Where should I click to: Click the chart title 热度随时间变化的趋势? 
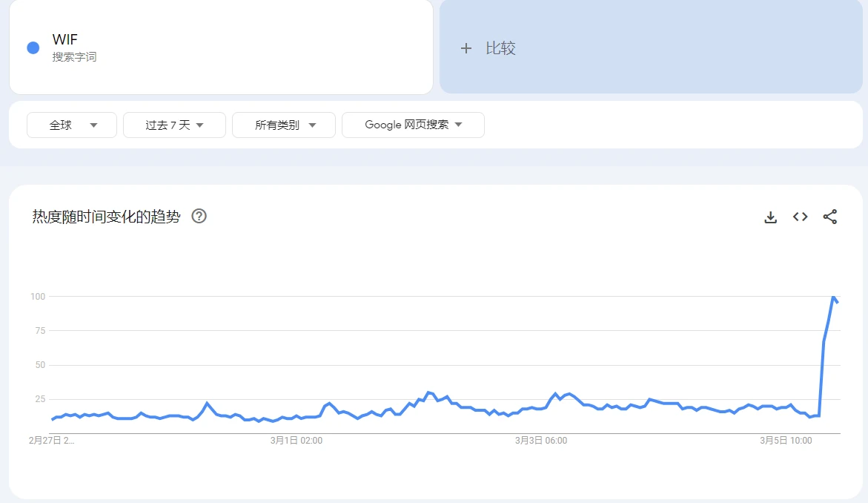[x=105, y=216]
